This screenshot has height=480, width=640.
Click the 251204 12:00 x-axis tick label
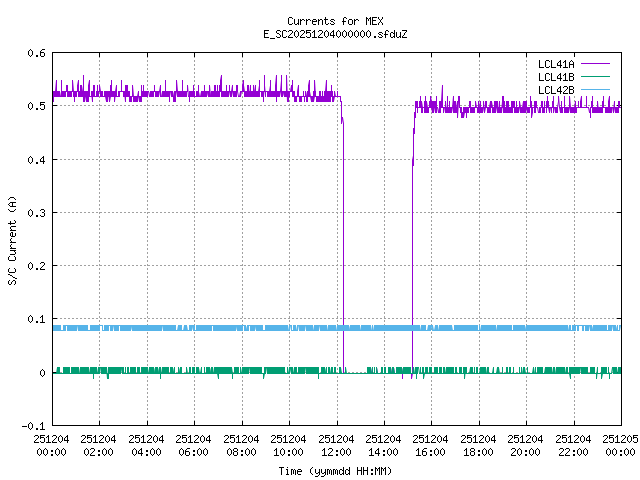pos(336,444)
